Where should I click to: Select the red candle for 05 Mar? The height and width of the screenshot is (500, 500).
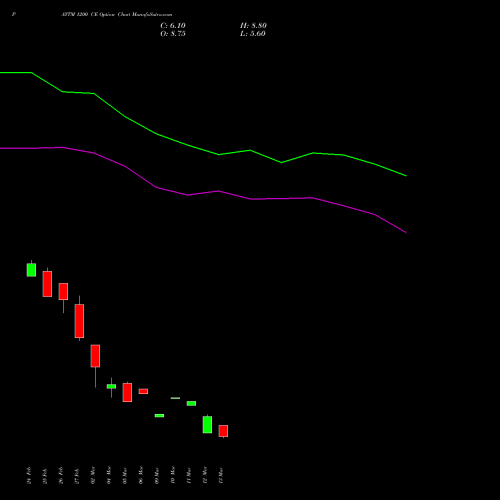[127, 392]
